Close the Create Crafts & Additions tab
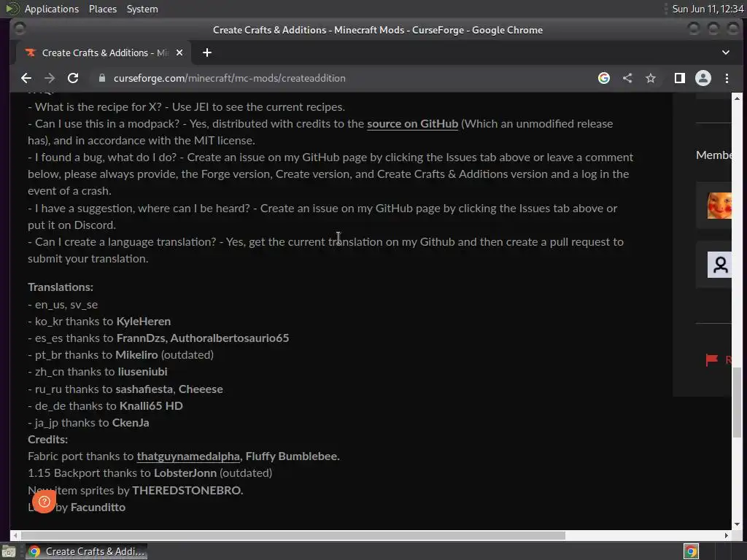747x560 pixels. point(179,52)
